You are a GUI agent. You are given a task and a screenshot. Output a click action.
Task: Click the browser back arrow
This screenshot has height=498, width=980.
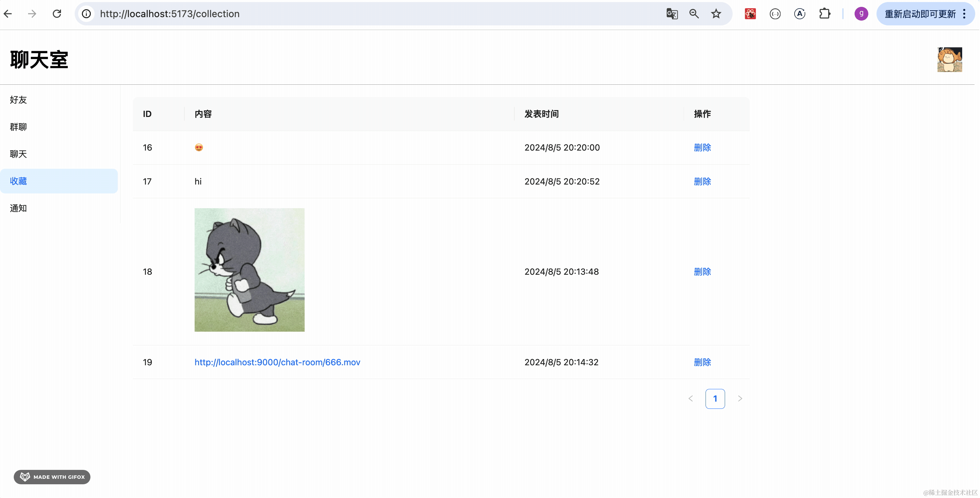(8, 14)
